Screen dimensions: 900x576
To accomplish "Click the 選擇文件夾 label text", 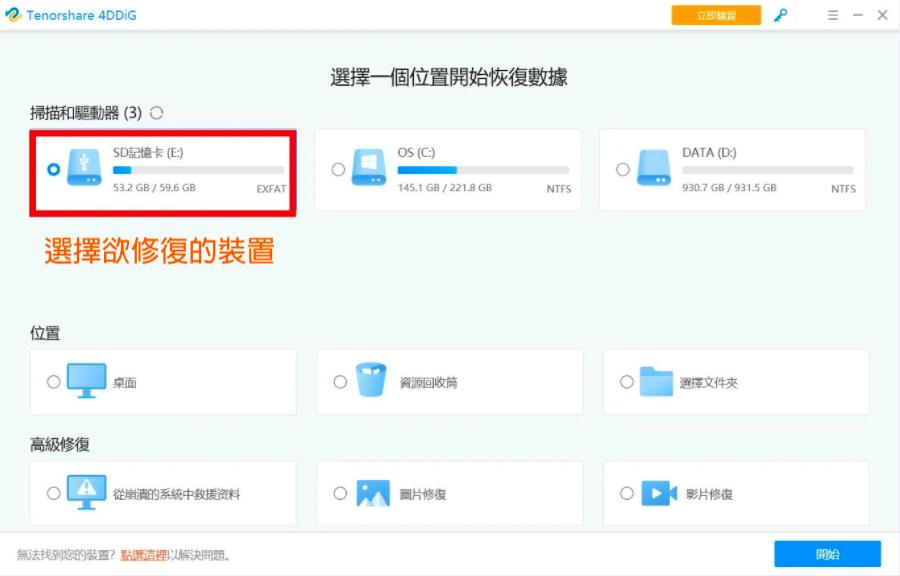I will click(x=709, y=383).
